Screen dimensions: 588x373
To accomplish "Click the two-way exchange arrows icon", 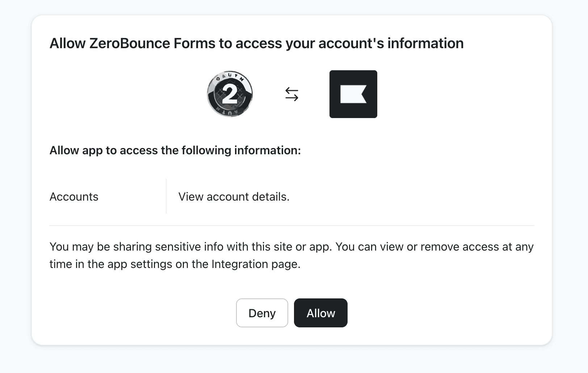I will [x=292, y=94].
